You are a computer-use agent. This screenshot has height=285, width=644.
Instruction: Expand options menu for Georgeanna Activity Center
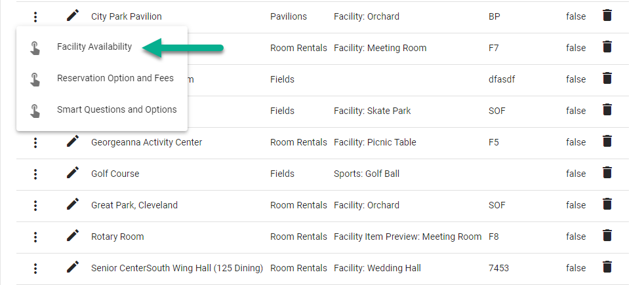35,142
